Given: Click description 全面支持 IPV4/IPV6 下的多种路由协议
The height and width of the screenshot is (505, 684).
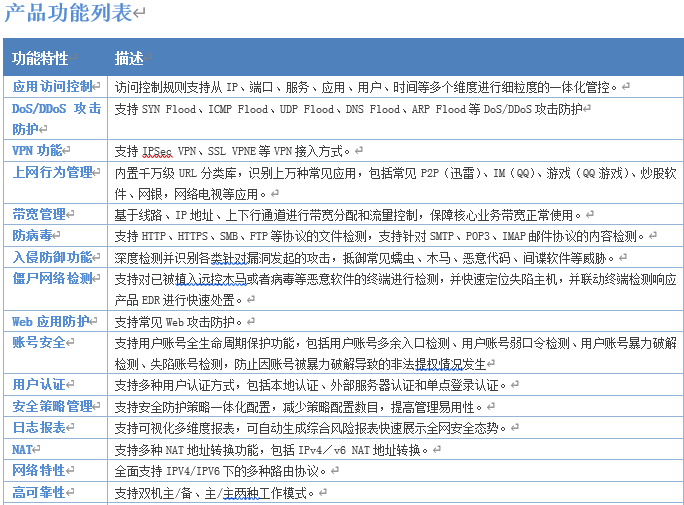Looking at the screenshot, I should [220, 471].
